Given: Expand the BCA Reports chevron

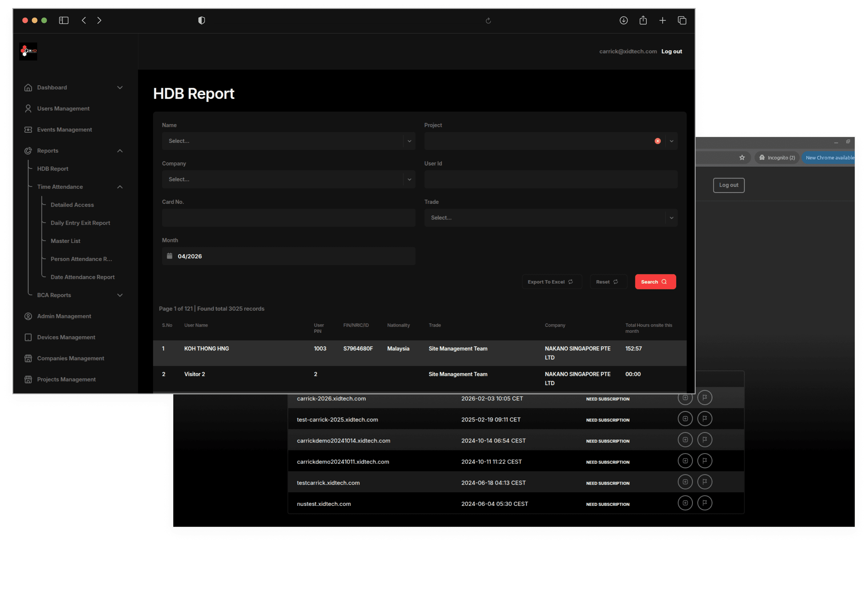Looking at the screenshot, I should [x=120, y=295].
